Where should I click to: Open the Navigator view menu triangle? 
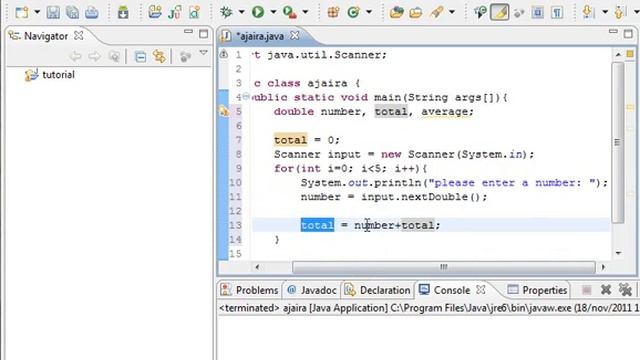coord(203,53)
